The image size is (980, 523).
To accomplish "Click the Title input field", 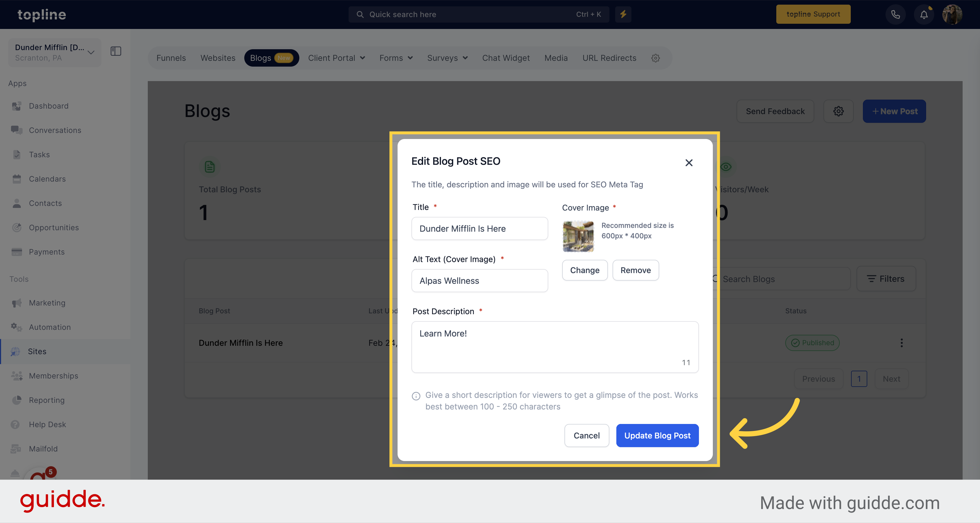I will [x=479, y=228].
